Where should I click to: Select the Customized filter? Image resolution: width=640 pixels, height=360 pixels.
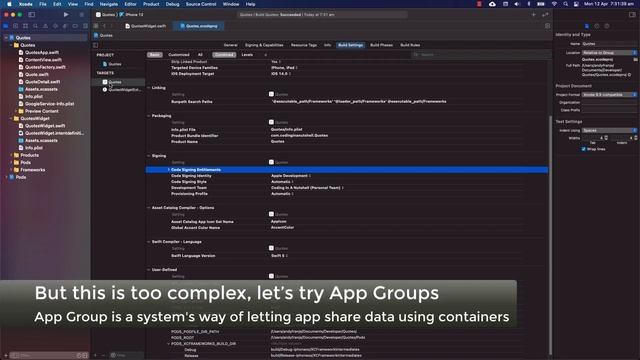(x=179, y=55)
